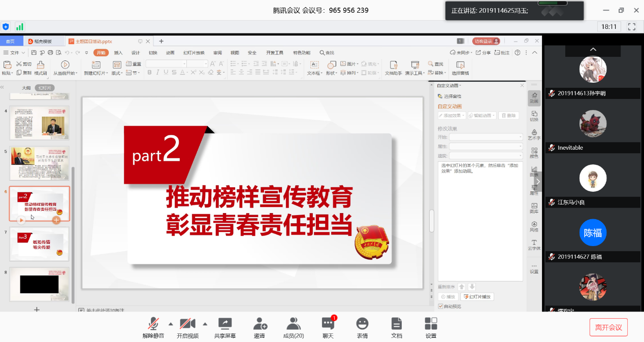Viewport: 644px width, 342px height.
Task: Open the 艺术字 panel in right sidebar
Action: coord(534,133)
